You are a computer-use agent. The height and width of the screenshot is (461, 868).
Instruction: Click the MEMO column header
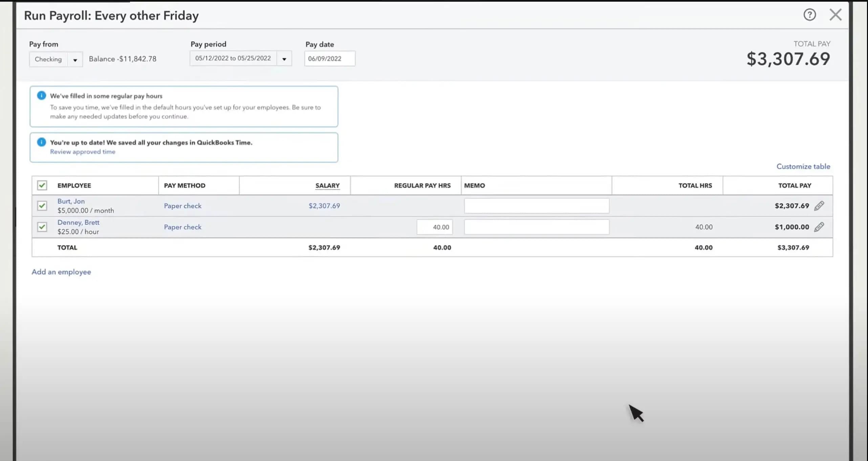[474, 186]
